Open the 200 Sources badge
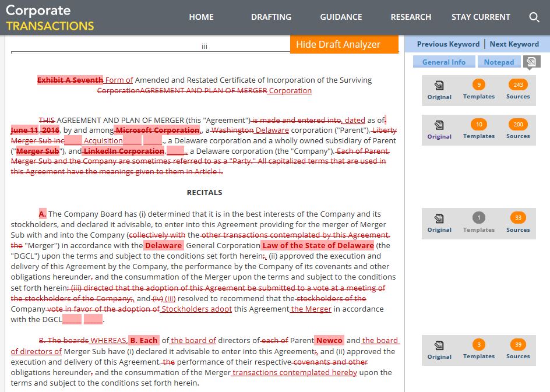The width and height of the screenshot is (550, 392). [x=518, y=125]
